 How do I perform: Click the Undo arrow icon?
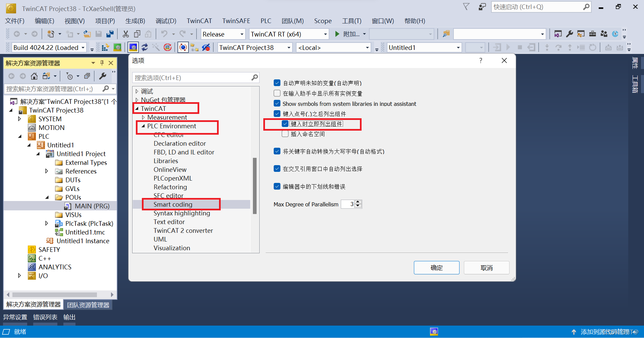(x=164, y=34)
